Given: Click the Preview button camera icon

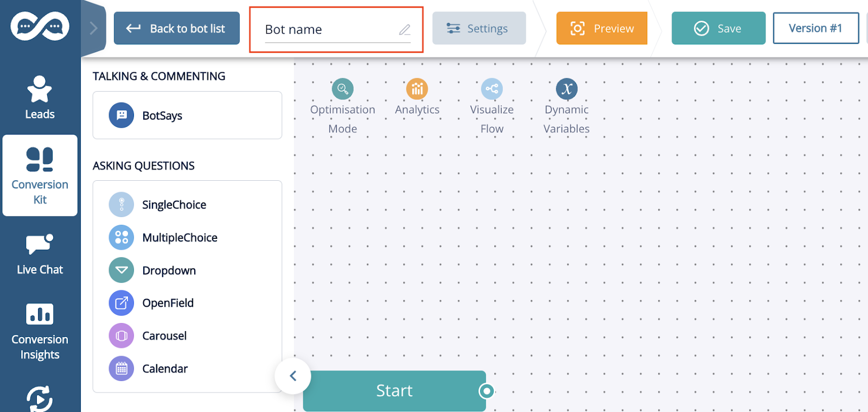Looking at the screenshot, I should [578, 28].
